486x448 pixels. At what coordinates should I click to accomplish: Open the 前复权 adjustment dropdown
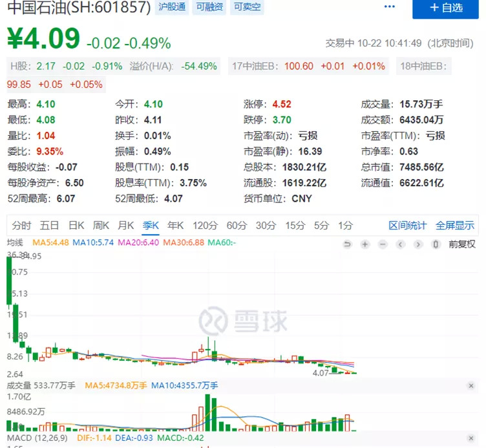[462, 244]
